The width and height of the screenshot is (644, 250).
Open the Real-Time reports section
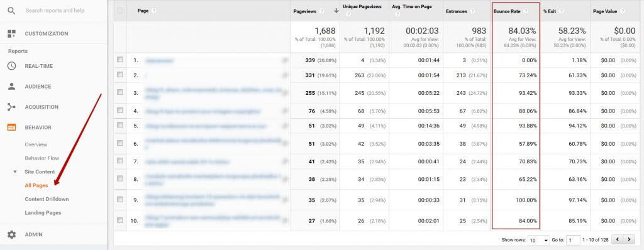click(x=38, y=66)
